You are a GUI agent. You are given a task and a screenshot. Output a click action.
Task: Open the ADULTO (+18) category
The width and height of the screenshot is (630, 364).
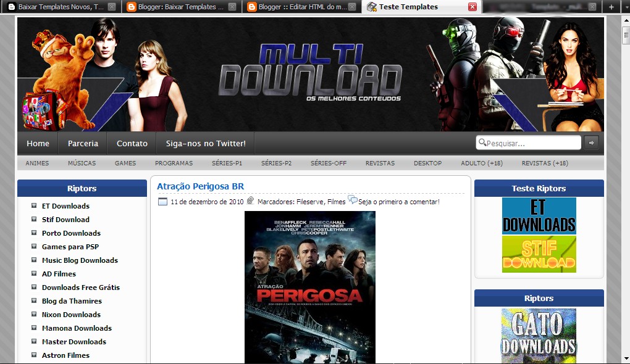[482, 163]
